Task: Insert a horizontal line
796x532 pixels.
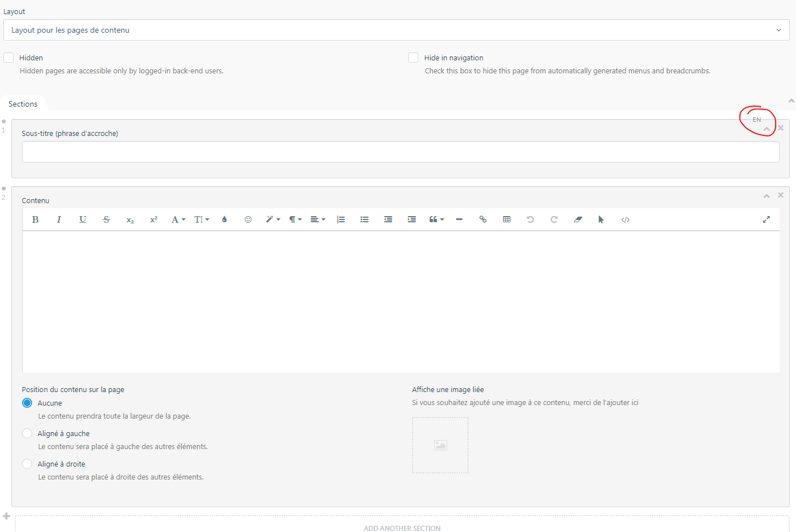Action: click(x=459, y=219)
